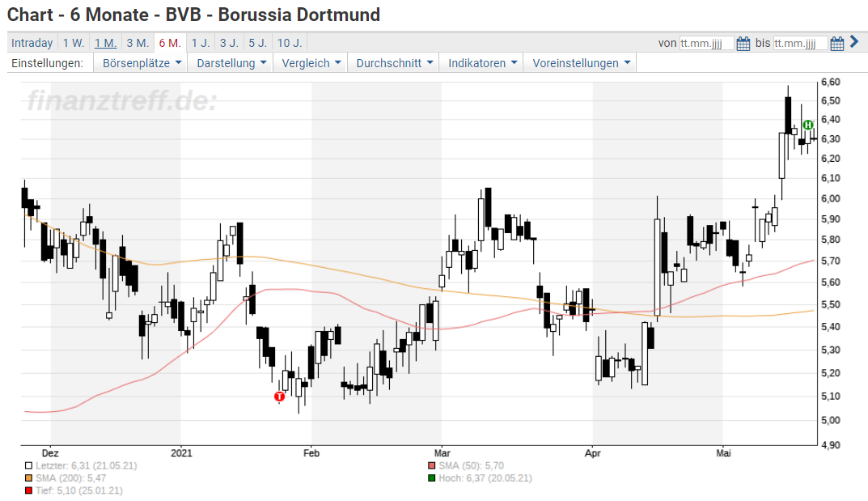The image size is (868, 501).
Task: Click legend text 'Letzter: 6,31 (21.05.21)'
Action: tap(87, 466)
